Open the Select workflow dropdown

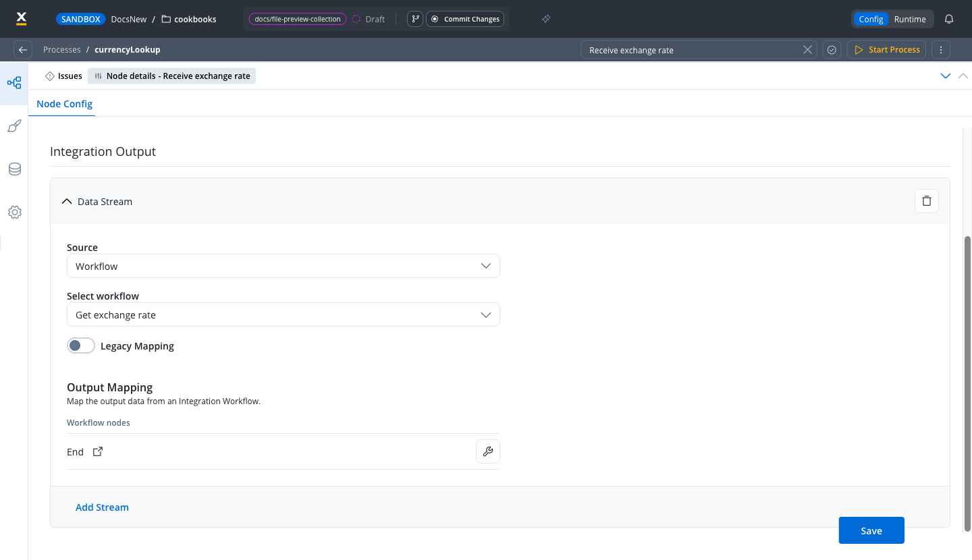point(283,314)
